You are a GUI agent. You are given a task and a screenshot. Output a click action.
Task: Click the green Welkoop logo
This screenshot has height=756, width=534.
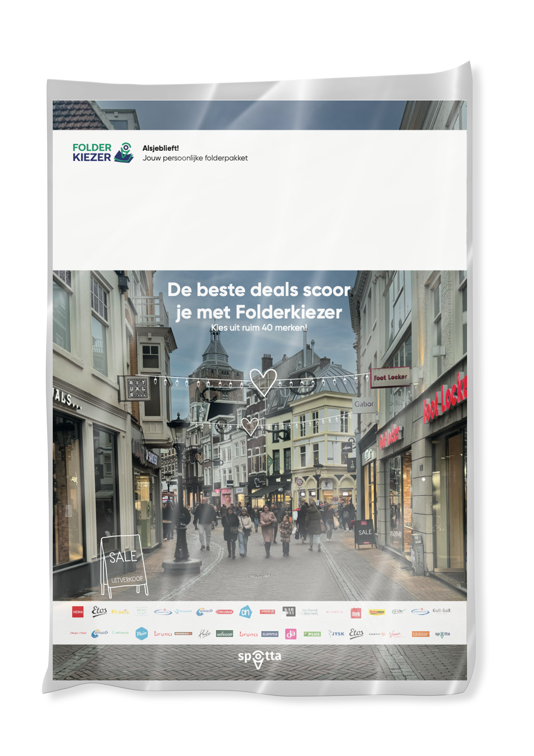pos(224,634)
